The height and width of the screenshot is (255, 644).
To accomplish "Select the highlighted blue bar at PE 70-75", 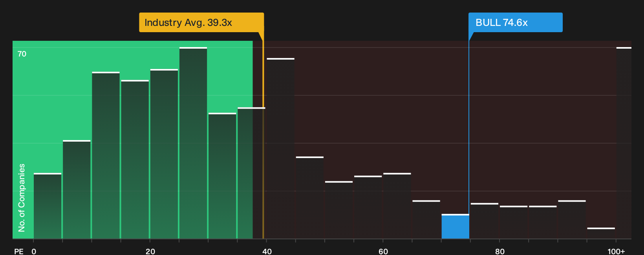I will [x=455, y=226].
